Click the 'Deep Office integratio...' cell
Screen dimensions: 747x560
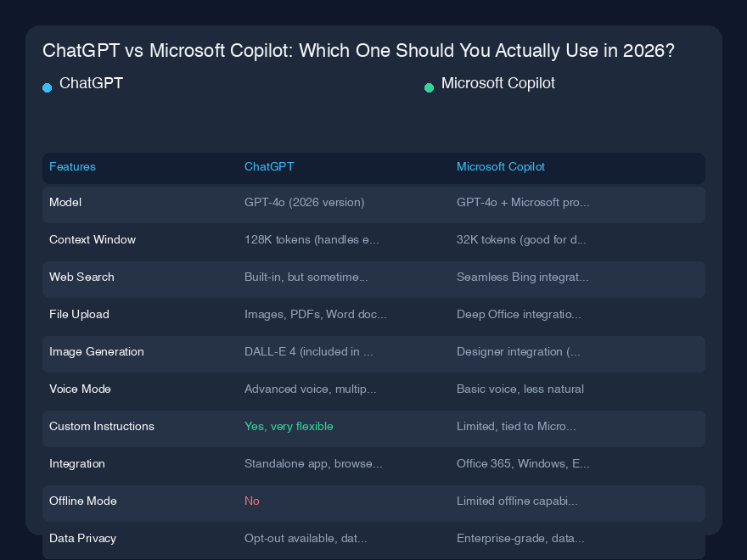(519, 314)
